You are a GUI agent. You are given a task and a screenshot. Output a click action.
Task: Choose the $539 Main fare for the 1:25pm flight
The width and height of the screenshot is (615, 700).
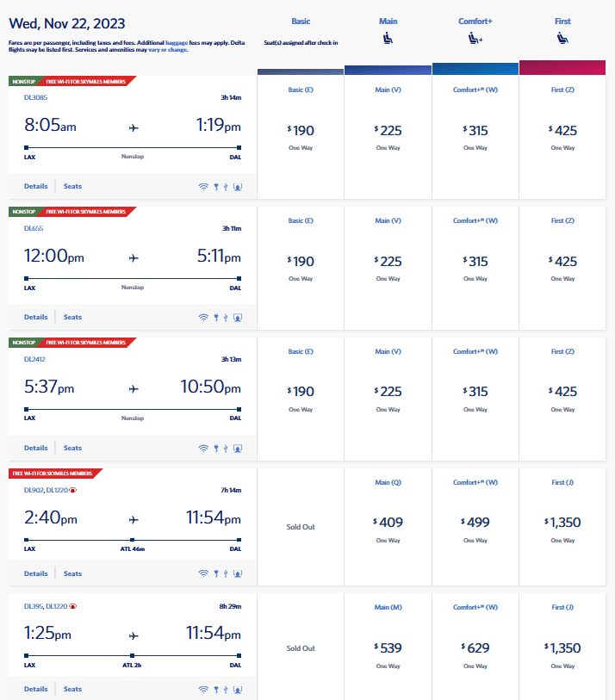pyautogui.click(x=388, y=647)
